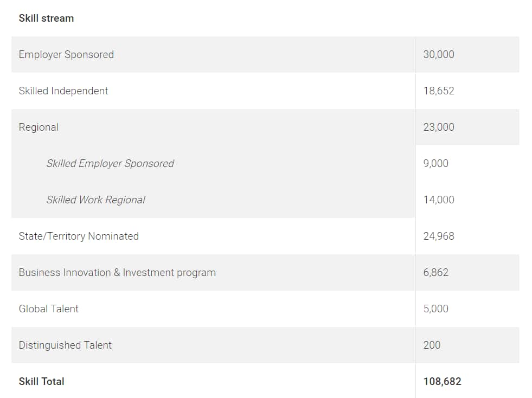
Task: Click the 9,000 value cell
Action: [436, 164]
